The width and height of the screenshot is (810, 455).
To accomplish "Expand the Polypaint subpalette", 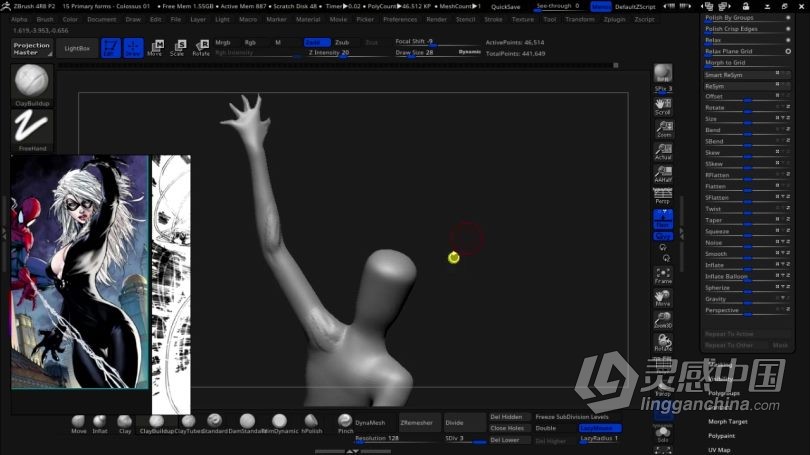I will pos(721,436).
